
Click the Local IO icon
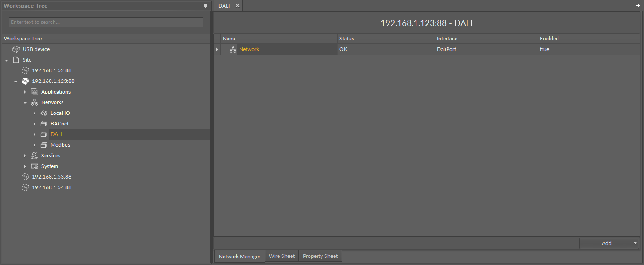44,113
